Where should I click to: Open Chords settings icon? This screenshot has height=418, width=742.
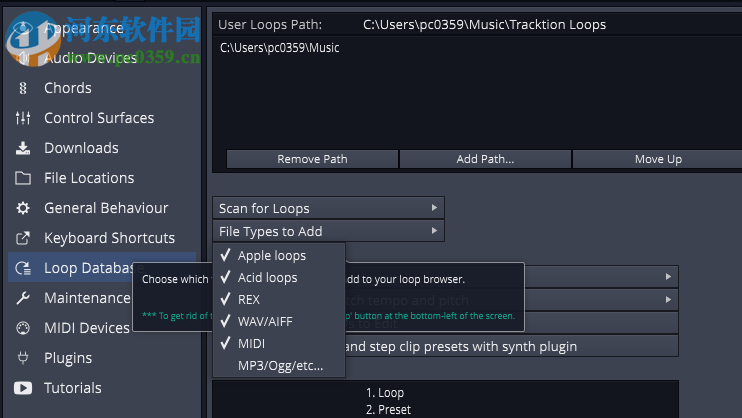[23, 88]
